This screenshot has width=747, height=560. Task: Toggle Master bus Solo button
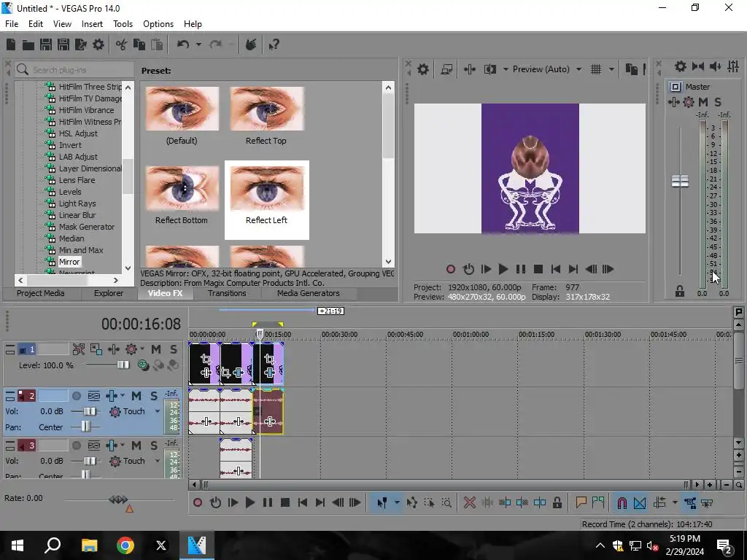click(718, 102)
